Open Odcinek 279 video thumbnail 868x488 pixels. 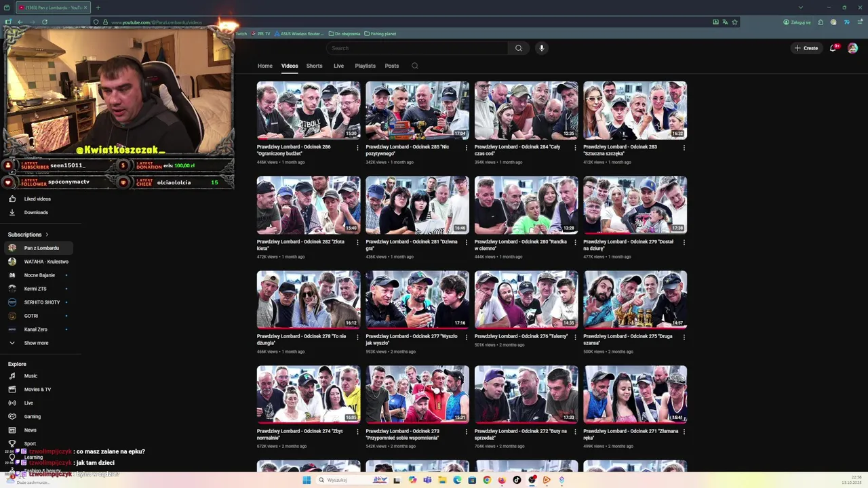coord(635,205)
